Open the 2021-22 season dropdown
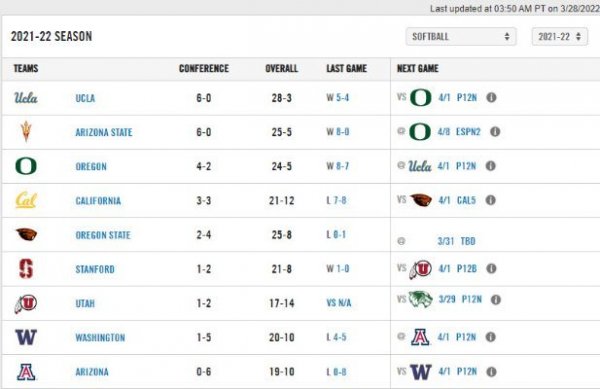The width and height of the screenshot is (600, 389). [560, 37]
